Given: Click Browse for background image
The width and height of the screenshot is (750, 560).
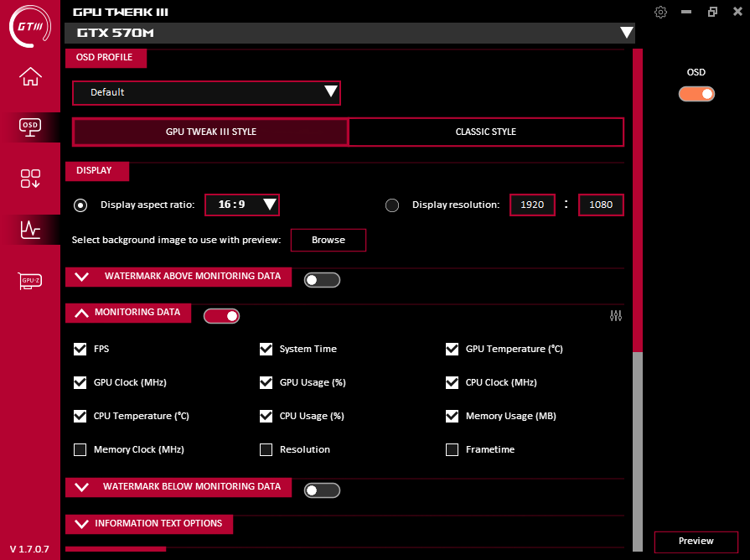Looking at the screenshot, I should coord(328,240).
